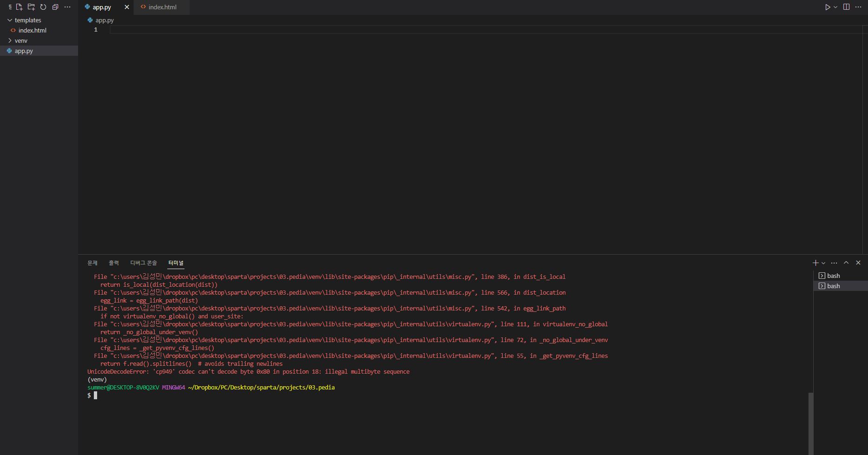
Task: Collapse the templates folder
Action: point(39,20)
